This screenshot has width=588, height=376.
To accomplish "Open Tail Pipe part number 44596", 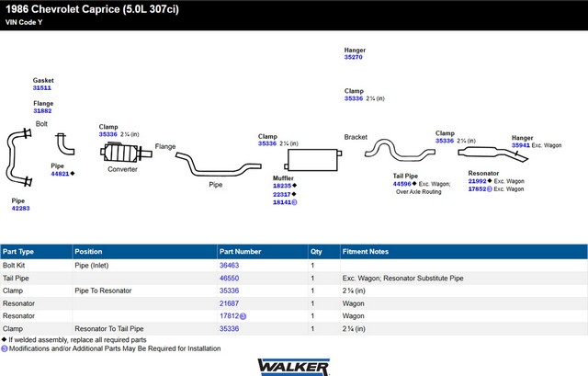I will pos(402,184).
